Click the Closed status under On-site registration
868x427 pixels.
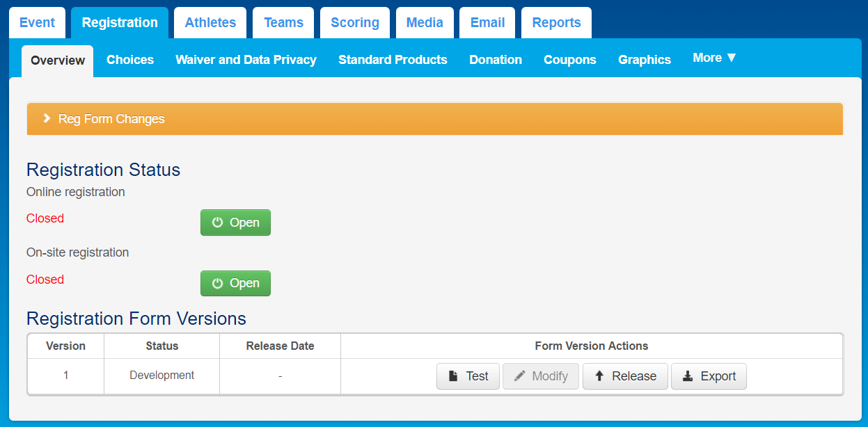(45, 280)
